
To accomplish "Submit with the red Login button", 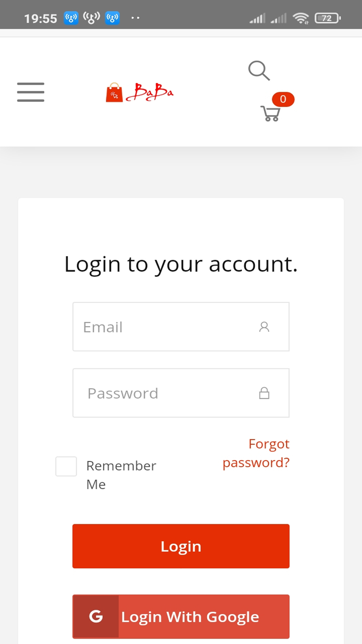I will pos(181,546).
